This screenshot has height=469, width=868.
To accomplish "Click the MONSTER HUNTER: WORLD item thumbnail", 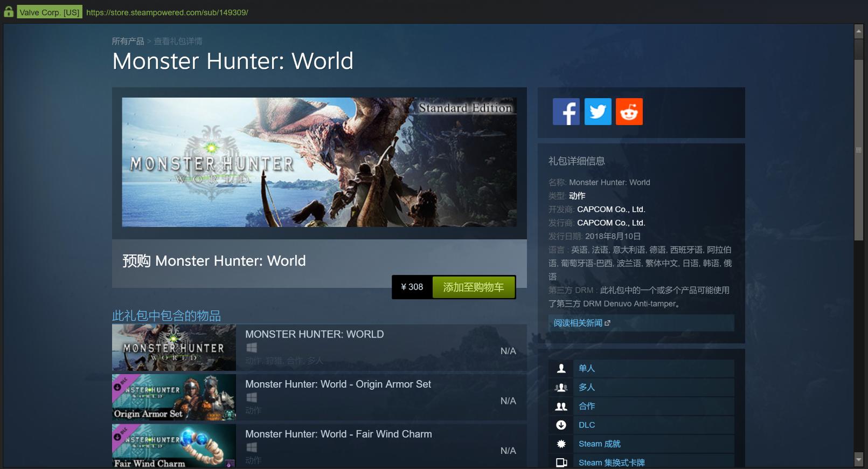I will 174,347.
